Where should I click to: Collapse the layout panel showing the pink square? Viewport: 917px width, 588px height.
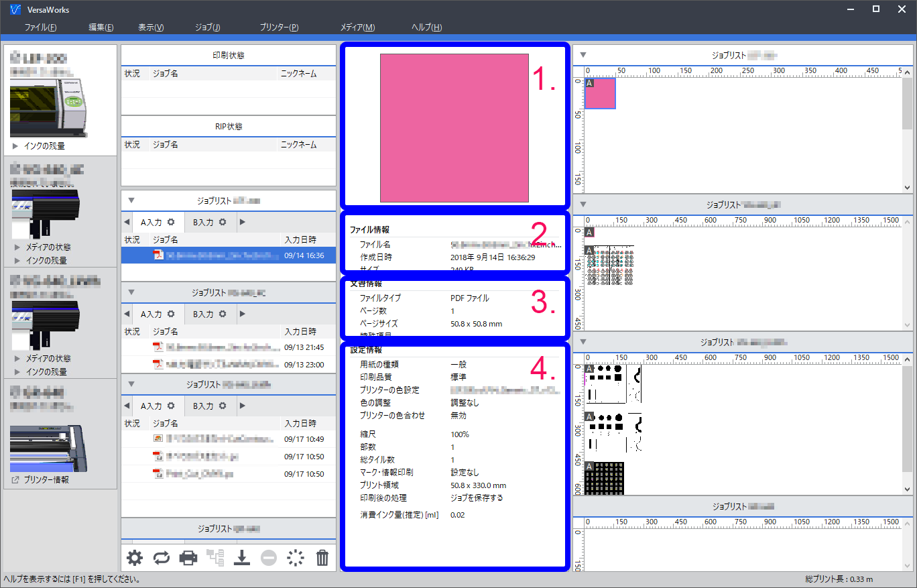tap(583, 55)
